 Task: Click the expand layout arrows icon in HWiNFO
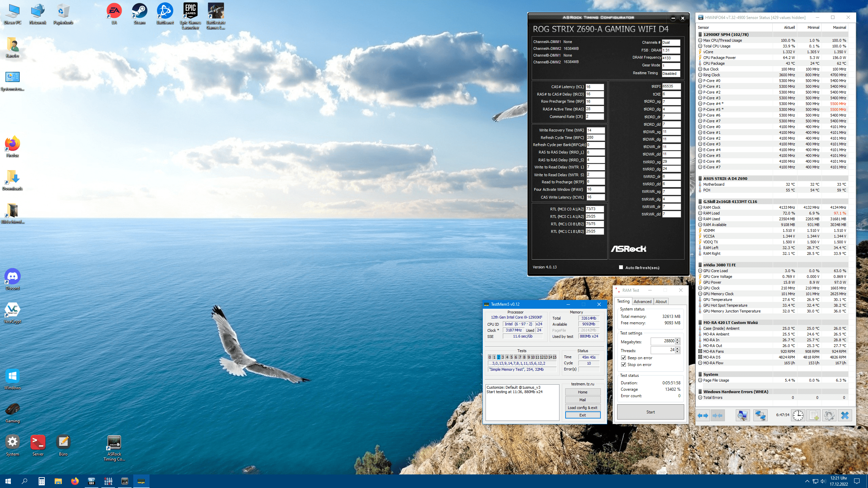click(703, 415)
